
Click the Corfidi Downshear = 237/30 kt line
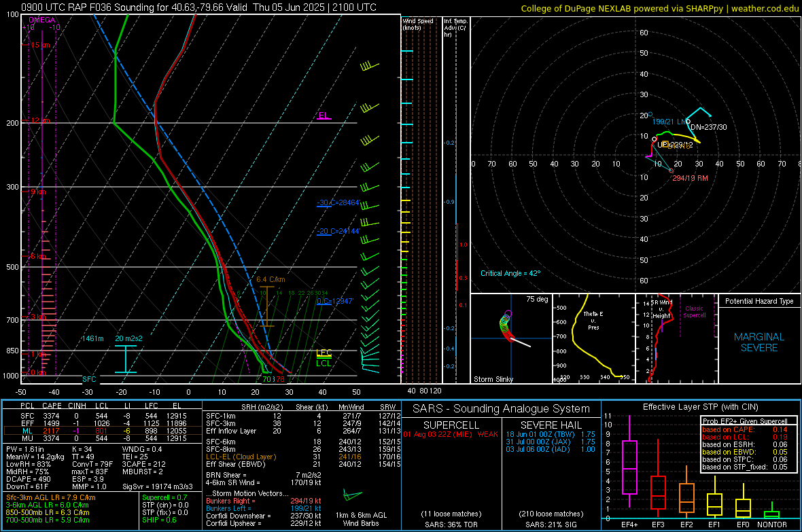click(x=264, y=516)
